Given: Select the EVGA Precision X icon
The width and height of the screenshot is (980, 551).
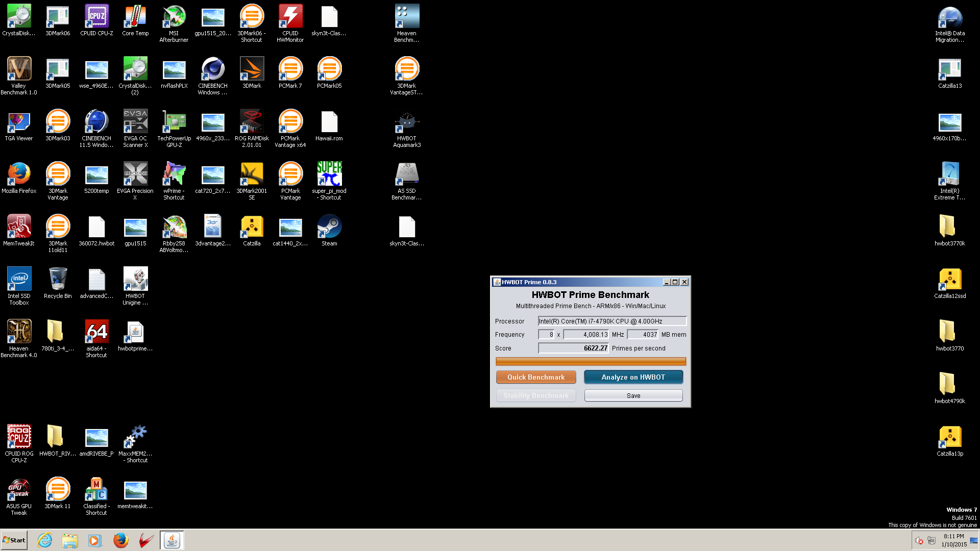Looking at the screenshot, I should tap(135, 181).
